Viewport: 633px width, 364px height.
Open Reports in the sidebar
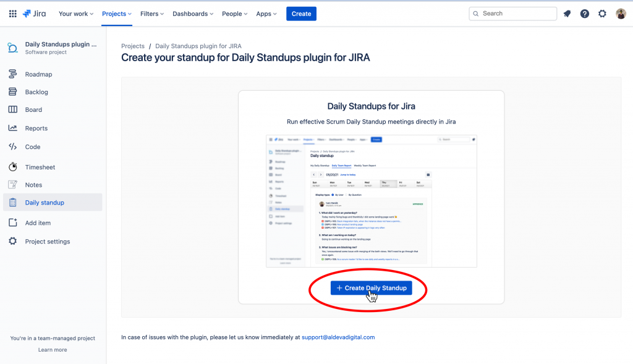pos(53,129)
